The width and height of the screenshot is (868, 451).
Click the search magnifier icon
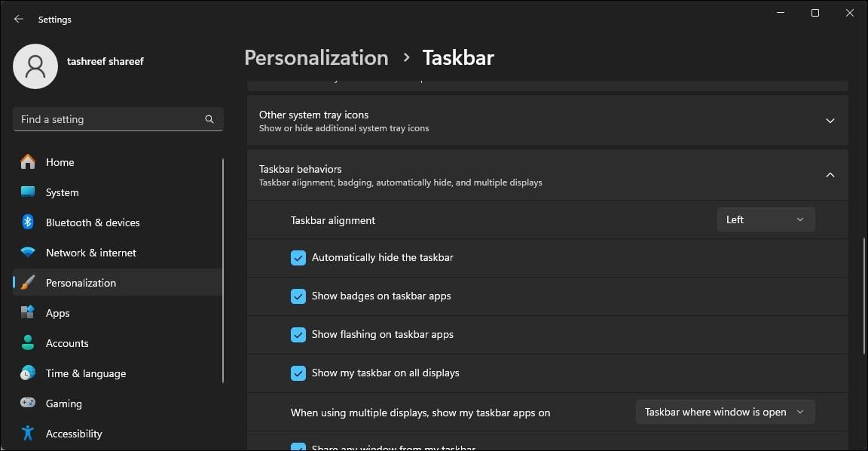(x=209, y=119)
